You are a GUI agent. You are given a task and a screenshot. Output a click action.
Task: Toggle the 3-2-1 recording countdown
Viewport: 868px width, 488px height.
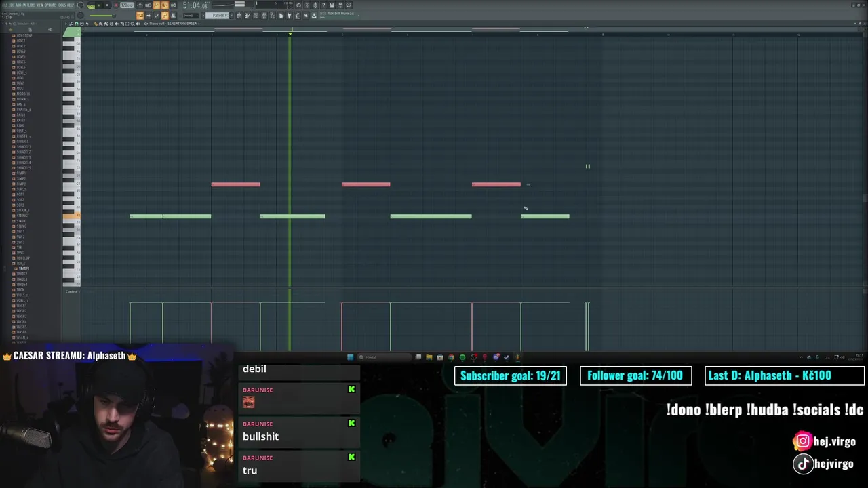[157, 5]
